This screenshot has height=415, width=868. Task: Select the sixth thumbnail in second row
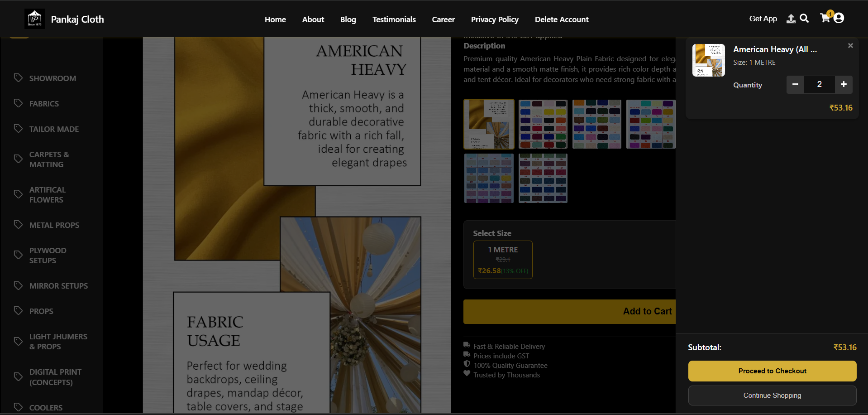click(543, 178)
